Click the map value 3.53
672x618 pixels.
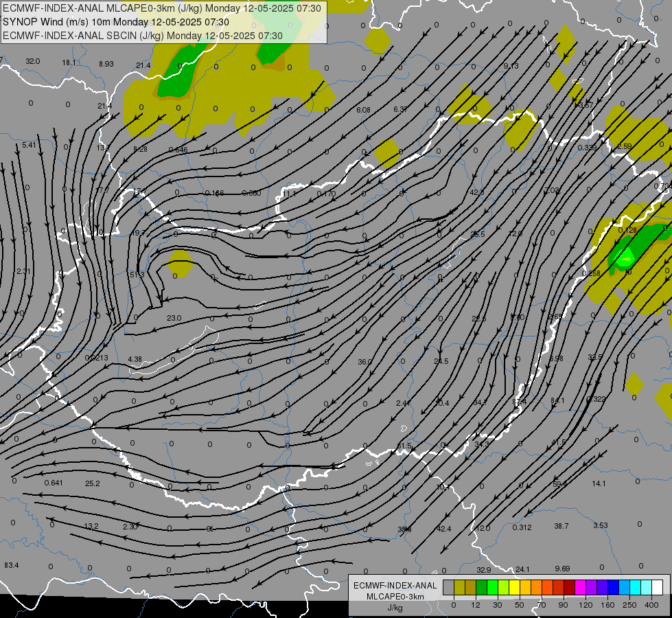pos(601,525)
